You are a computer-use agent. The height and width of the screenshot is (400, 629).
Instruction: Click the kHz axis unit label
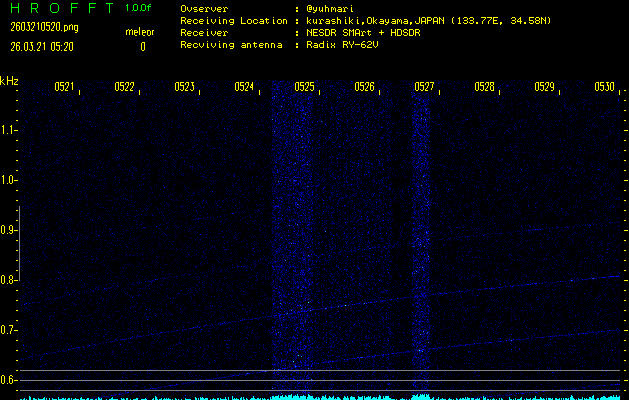(9, 81)
